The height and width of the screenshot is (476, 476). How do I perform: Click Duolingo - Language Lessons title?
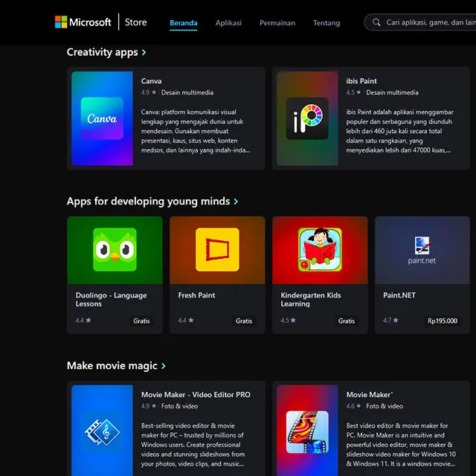click(111, 299)
